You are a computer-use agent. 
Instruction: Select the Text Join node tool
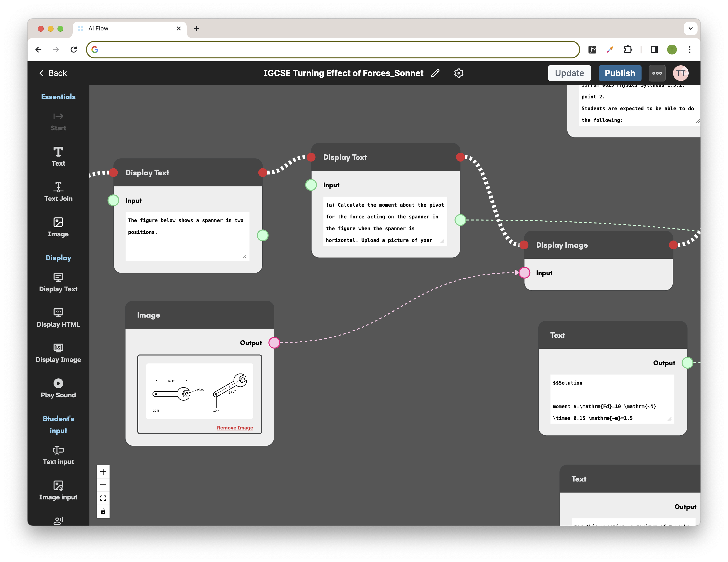pos(58,192)
